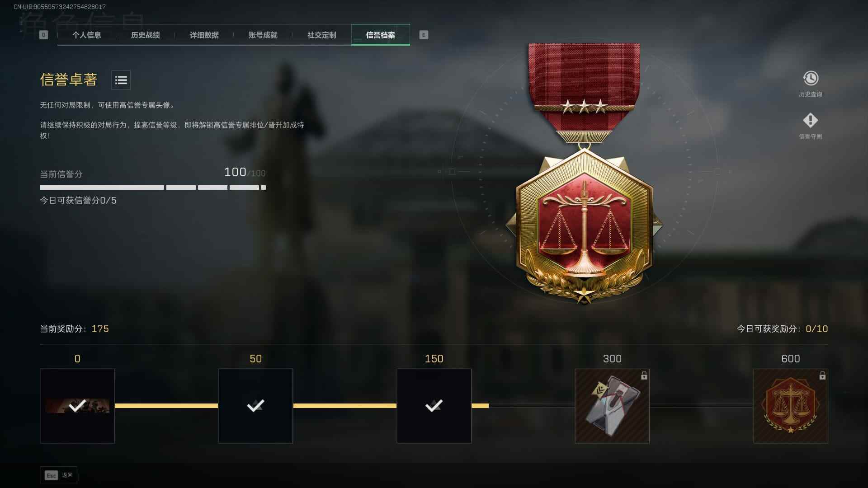868x488 pixels.
Task: Open the 详细数据 tab
Action: coord(204,35)
